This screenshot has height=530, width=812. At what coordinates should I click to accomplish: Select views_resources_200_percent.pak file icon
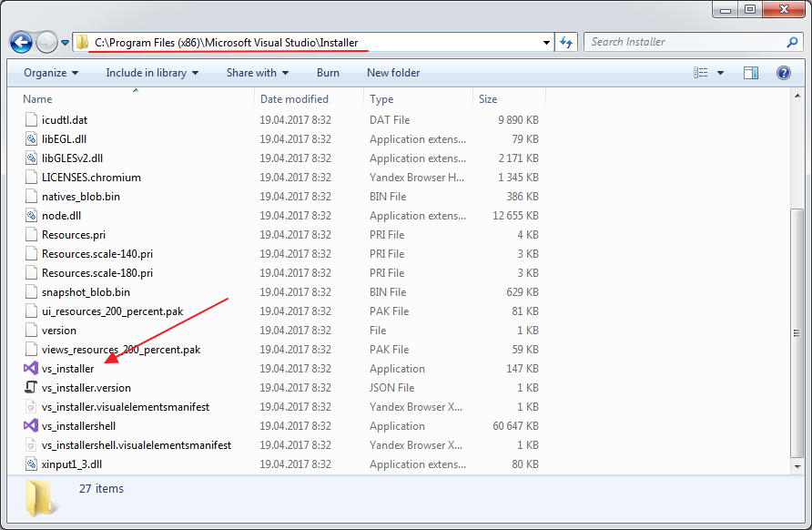click(31, 350)
